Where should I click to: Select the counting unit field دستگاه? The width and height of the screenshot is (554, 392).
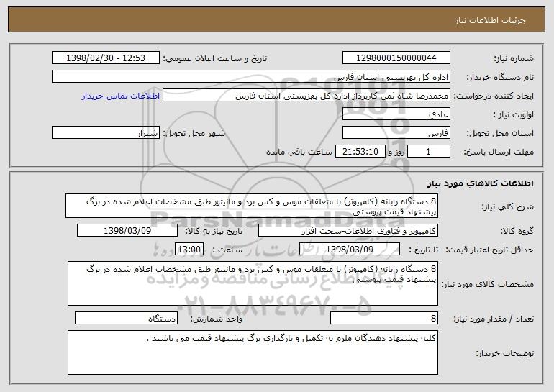pos(126,318)
